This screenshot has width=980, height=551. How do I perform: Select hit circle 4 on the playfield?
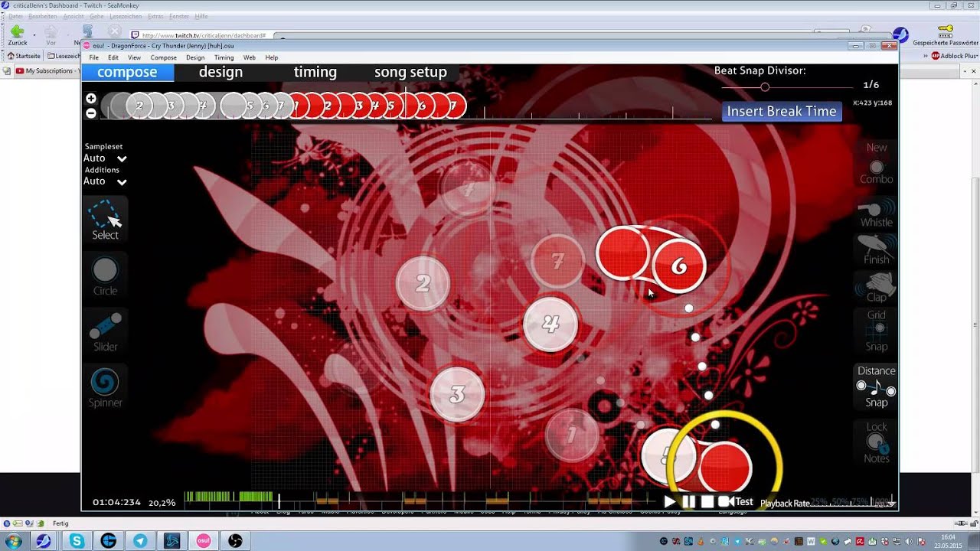click(x=550, y=324)
